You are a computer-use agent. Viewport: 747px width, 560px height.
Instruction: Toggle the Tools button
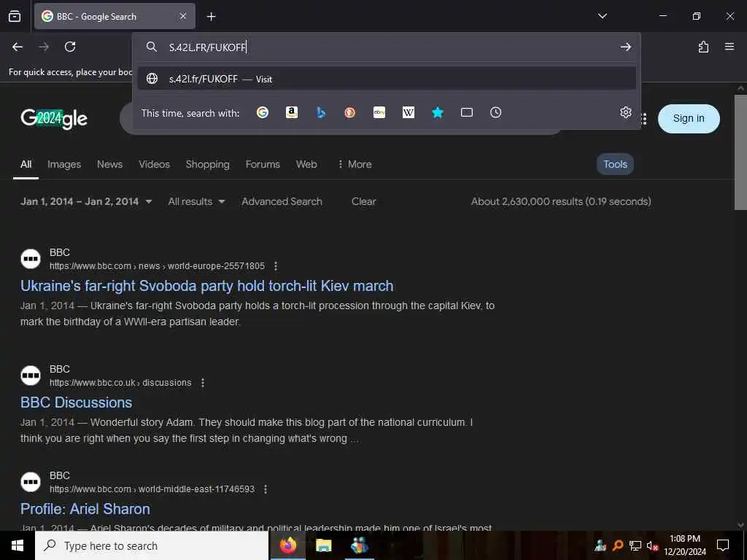coord(615,164)
